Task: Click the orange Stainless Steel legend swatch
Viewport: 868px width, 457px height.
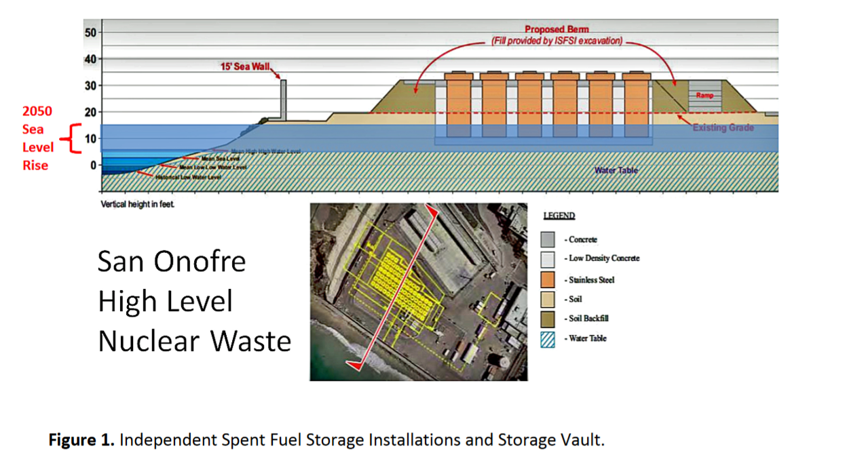Action: (548, 279)
